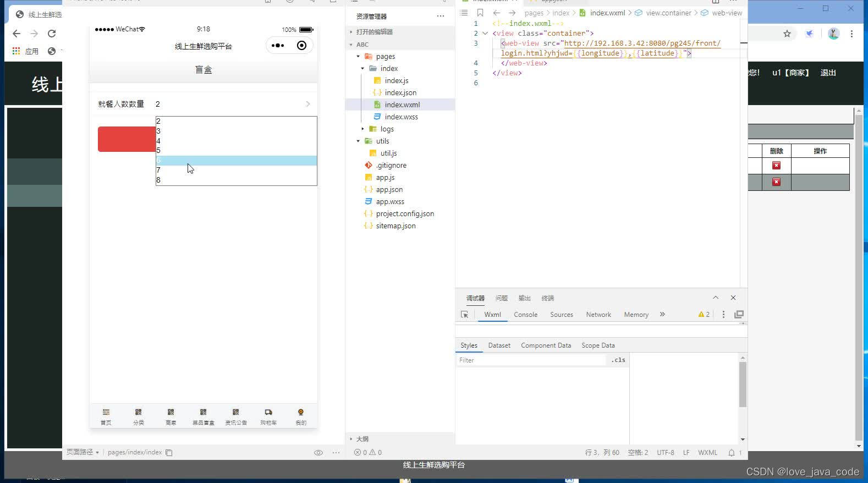The image size is (868, 483).
Task: Open the 页面路径 dropdown
Action: coord(83,452)
